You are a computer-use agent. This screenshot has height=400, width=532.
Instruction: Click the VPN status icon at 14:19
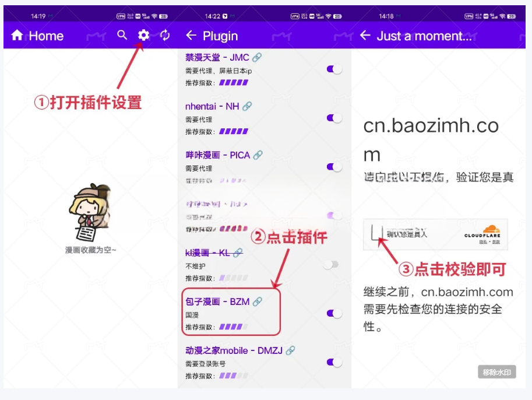(121, 16)
